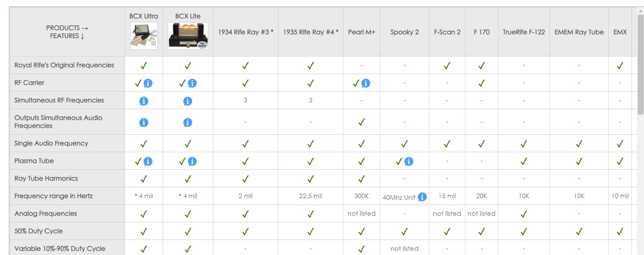Image resolution: width=644 pixels, height=255 pixels.
Task: Click the BCX Lite Plasma Tube info icon
Action: [192, 161]
